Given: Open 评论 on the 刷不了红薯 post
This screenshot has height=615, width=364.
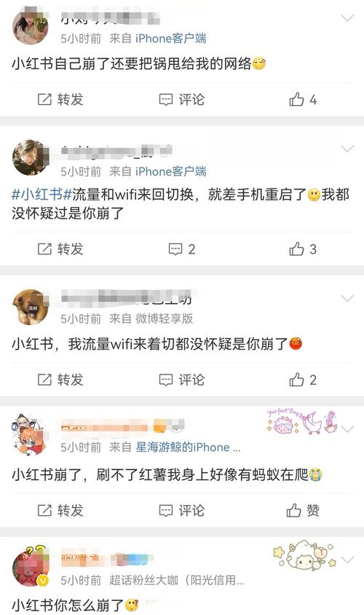Looking at the screenshot, I should (182, 510).
